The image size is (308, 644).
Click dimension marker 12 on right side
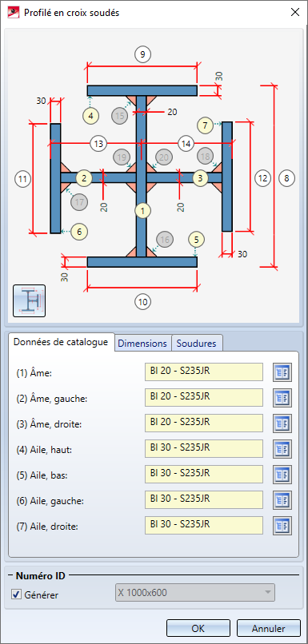tap(262, 178)
